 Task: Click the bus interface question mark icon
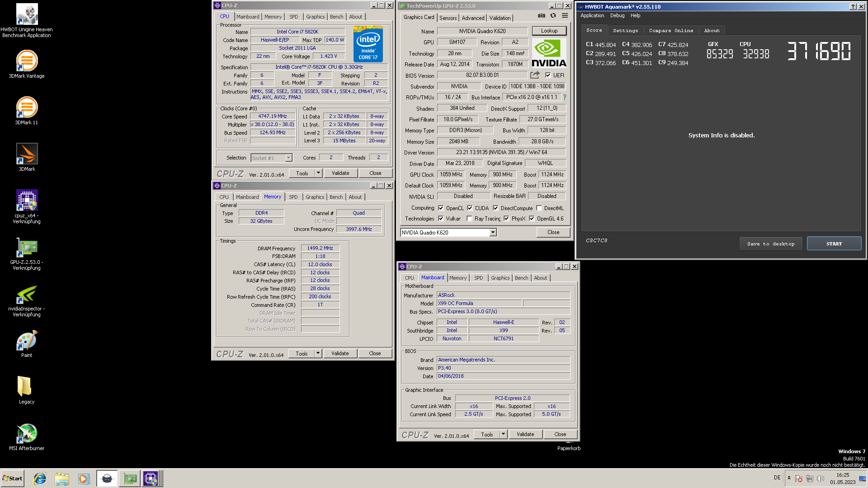(x=564, y=97)
